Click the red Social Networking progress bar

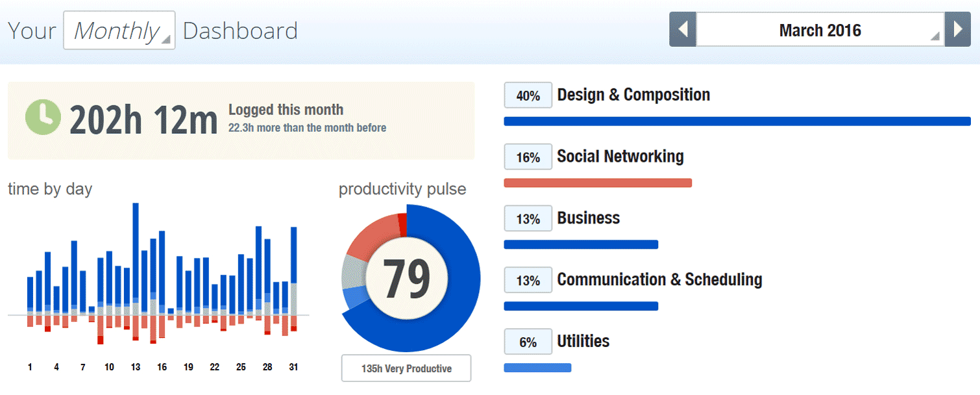[598, 183]
